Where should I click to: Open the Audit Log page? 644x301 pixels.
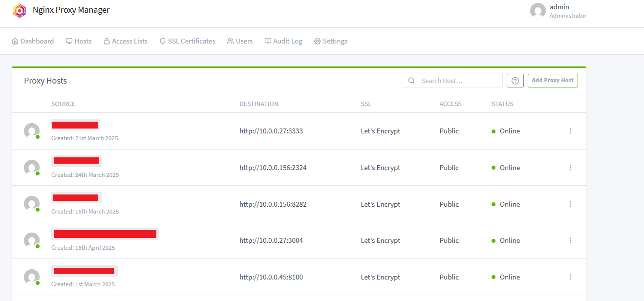tap(283, 42)
